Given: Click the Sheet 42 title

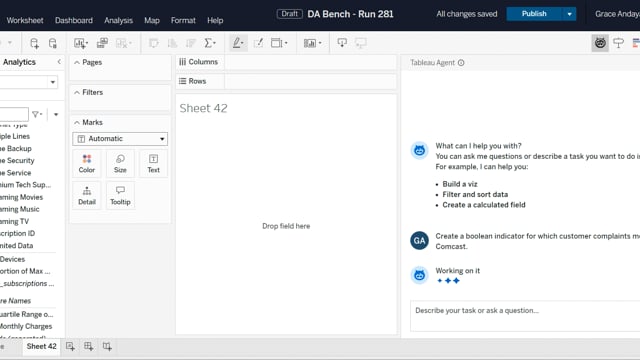Looking at the screenshot, I should point(203,108).
